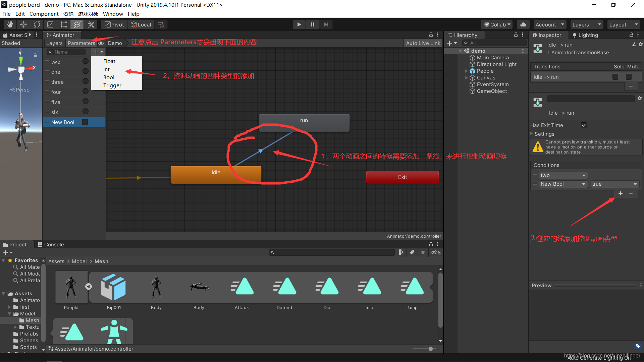The height and width of the screenshot is (362, 644).
Task: Expand People object in Hierarchy
Action: click(x=466, y=71)
